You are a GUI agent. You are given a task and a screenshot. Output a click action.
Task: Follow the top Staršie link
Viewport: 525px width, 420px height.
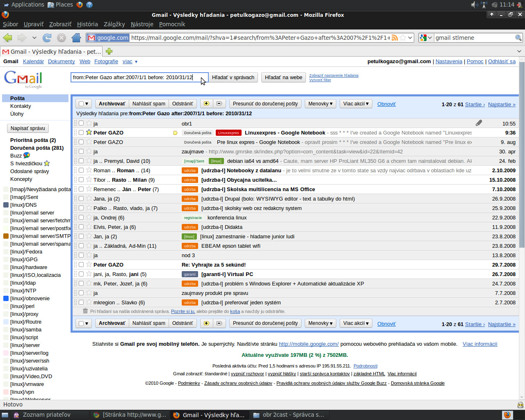(x=475, y=104)
